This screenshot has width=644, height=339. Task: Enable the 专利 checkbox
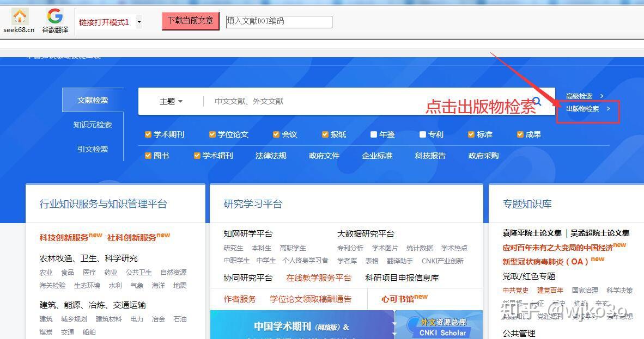[423, 134]
